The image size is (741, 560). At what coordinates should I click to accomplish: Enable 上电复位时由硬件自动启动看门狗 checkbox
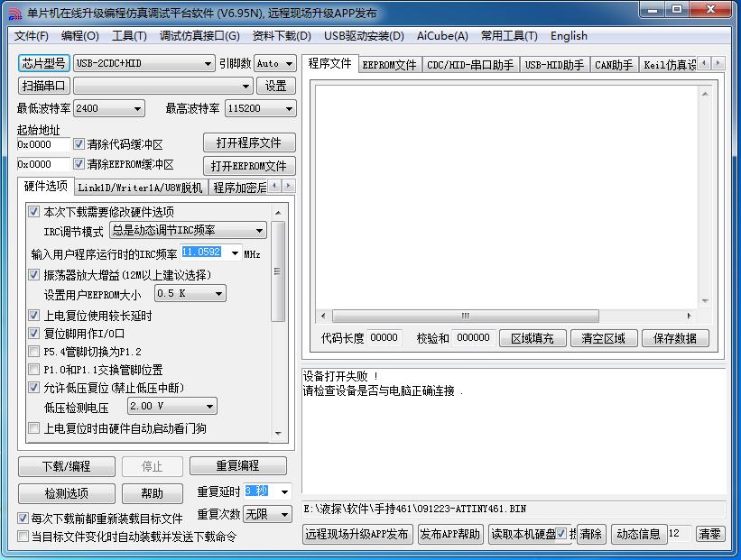click(33, 428)
